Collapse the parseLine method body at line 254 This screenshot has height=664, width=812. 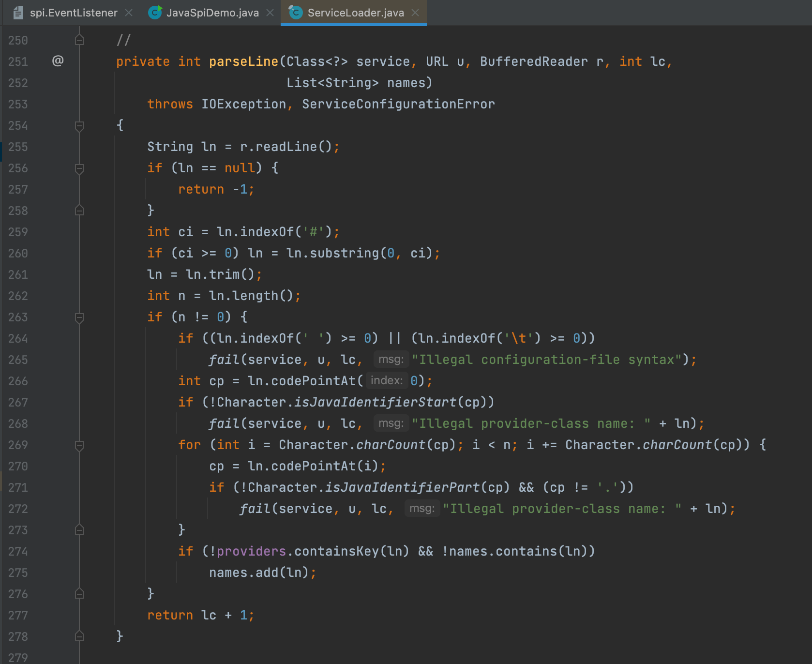79,126
